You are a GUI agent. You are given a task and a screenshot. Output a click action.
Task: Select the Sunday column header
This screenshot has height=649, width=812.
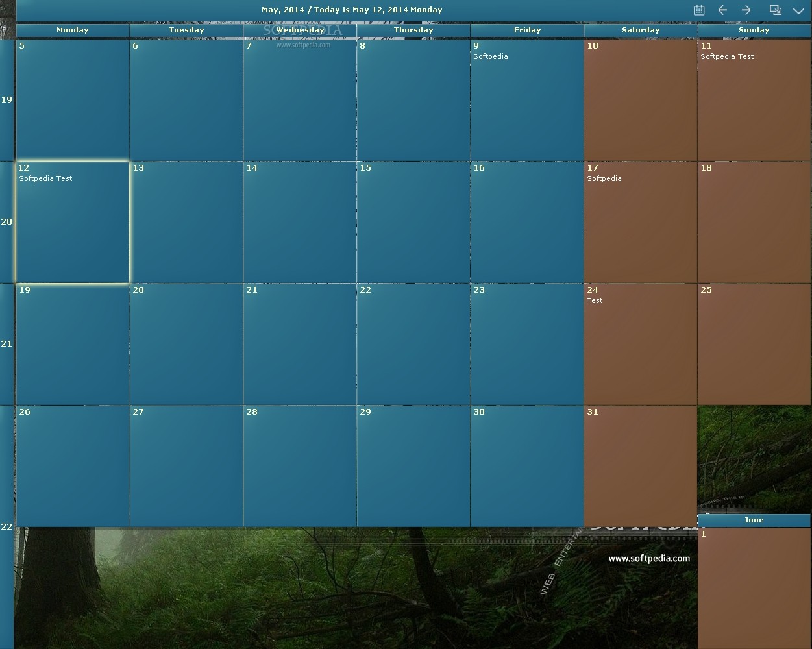[754, 30]
